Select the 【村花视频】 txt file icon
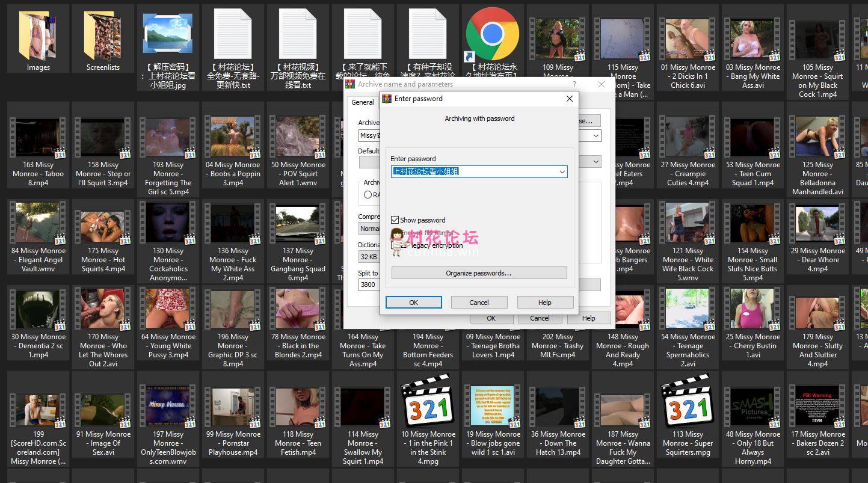This screenshot has width=868, height=483. tap(298, 34)
